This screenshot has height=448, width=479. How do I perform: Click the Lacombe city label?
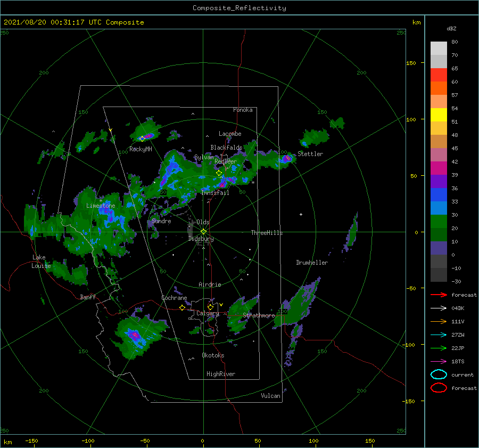pyautogui.click(x=230, y=134)
